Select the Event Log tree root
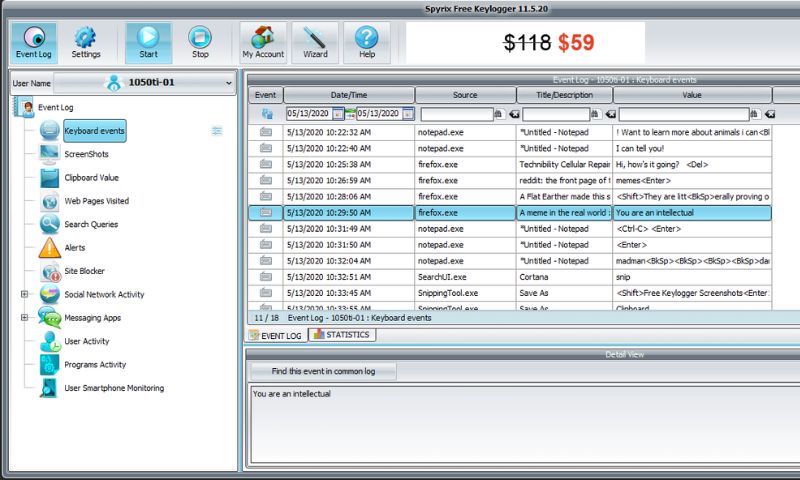 (x=56, y=108)
